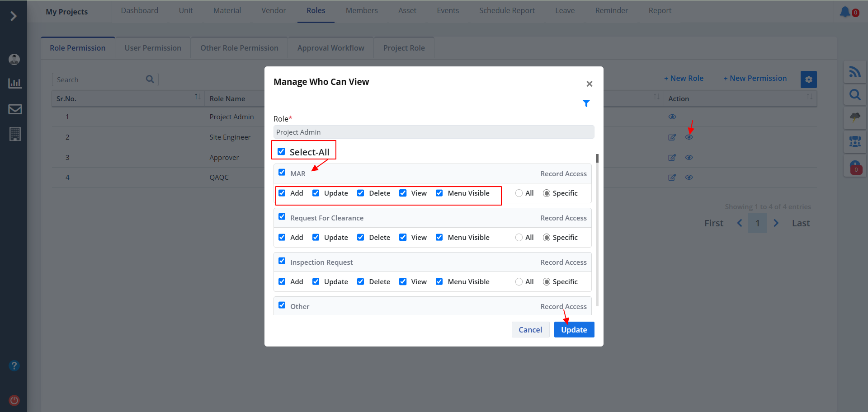Switch to the User Permission tab

pyautogui.click(x=153, y=48)
